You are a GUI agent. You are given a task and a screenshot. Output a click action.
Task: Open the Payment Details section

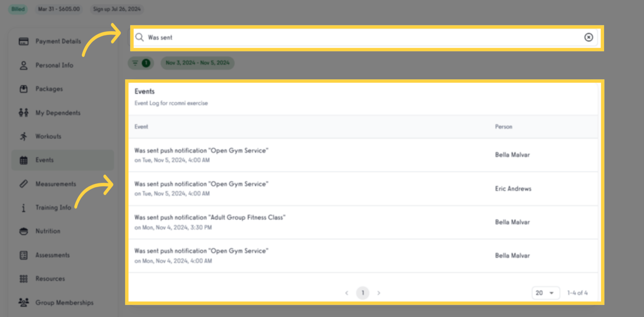point(58,41)
